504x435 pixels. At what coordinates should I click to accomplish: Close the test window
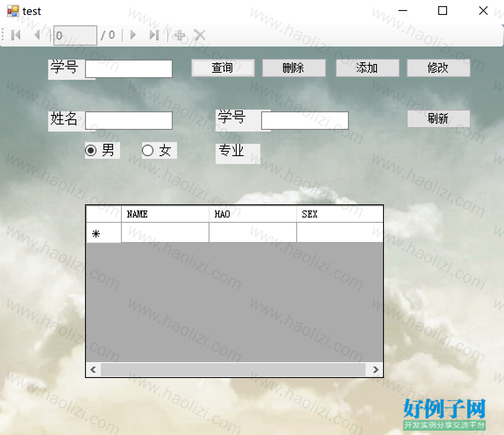483,11
